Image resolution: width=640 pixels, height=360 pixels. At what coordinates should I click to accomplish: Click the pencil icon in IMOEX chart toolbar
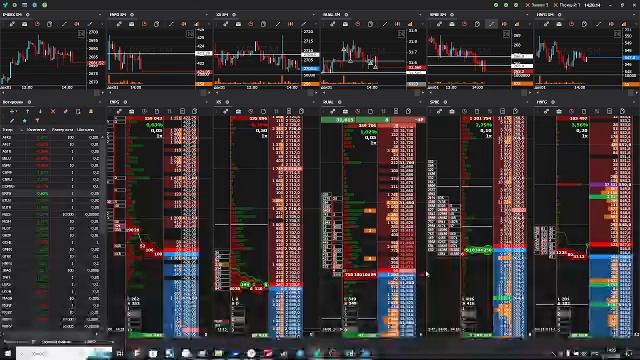point(89,24)
